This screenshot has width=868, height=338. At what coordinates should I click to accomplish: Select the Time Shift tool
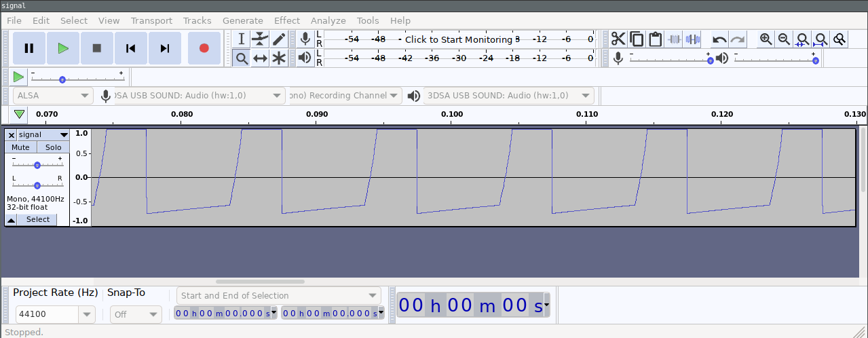tap(260, 58)
